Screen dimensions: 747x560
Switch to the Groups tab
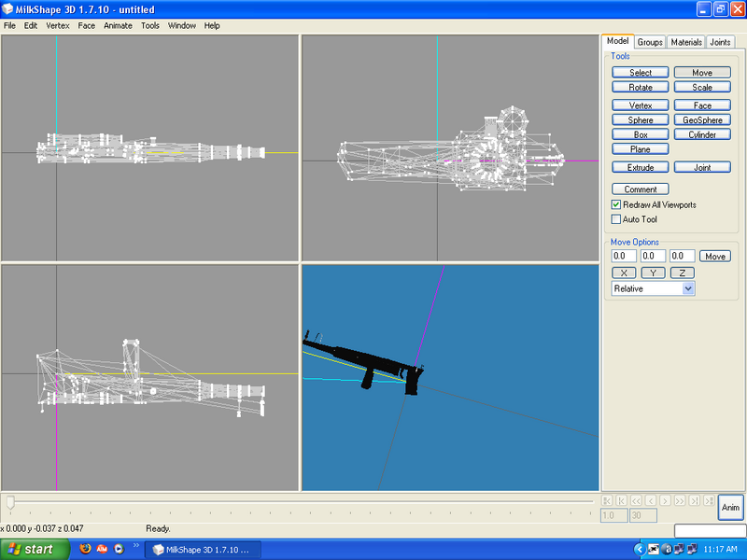[650, 42]
